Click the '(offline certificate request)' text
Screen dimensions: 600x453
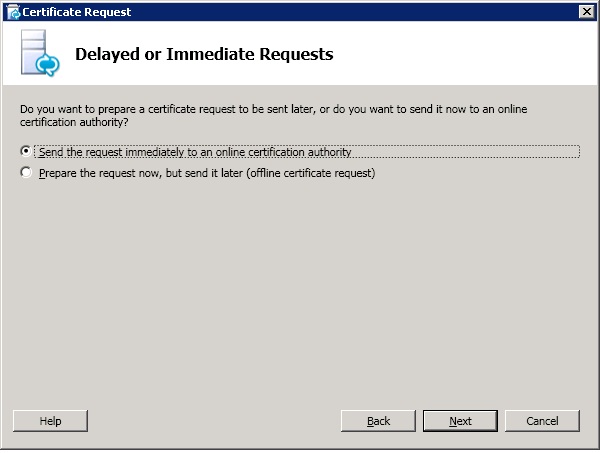tap(311, 173)
